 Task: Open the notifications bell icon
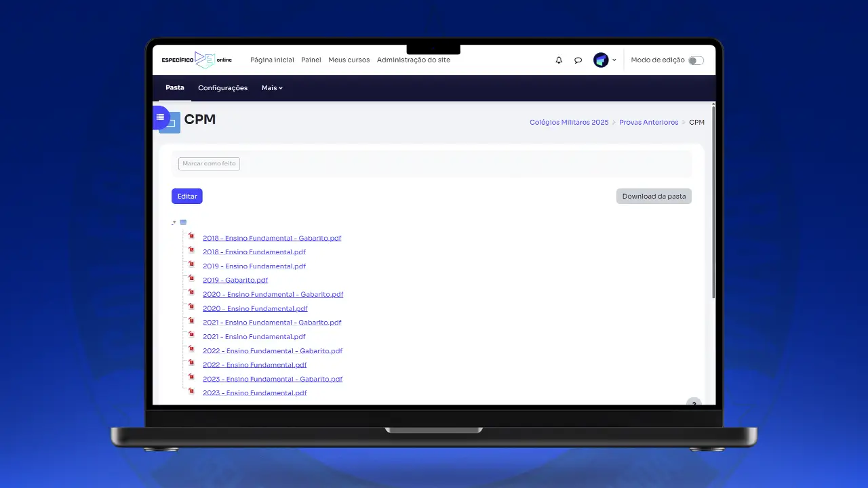point(559,60)
